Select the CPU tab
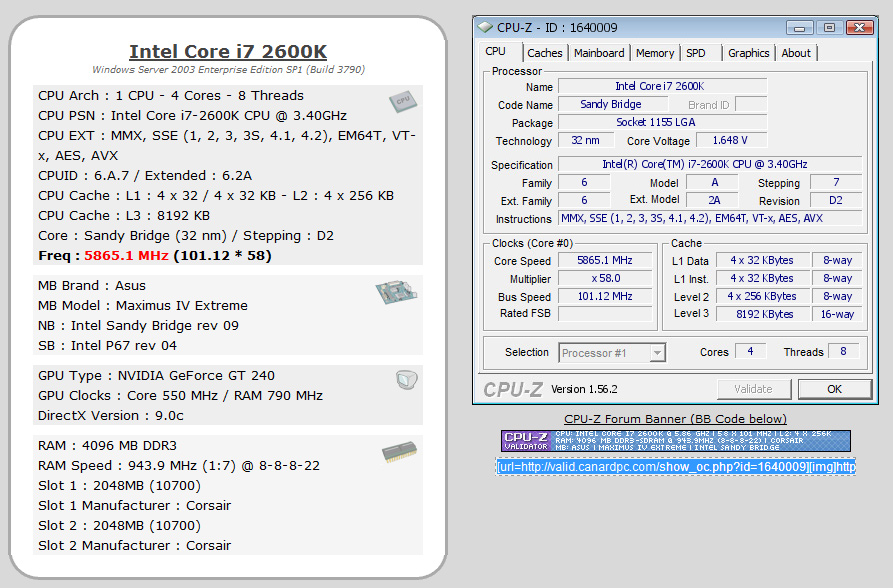This screenshot has height=588, width=893. pyautogui.click(x=496, y=52)
